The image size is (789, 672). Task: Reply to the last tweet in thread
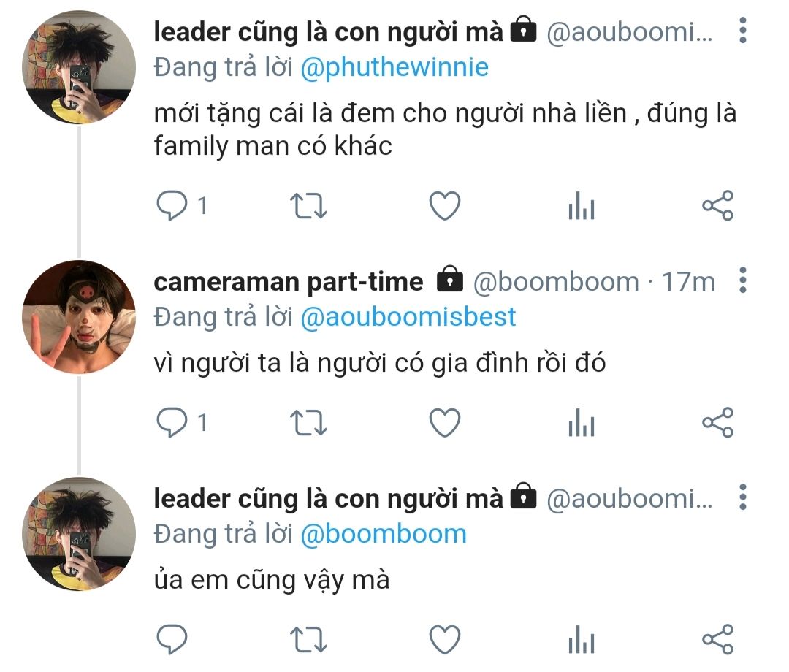click(172, 639)
